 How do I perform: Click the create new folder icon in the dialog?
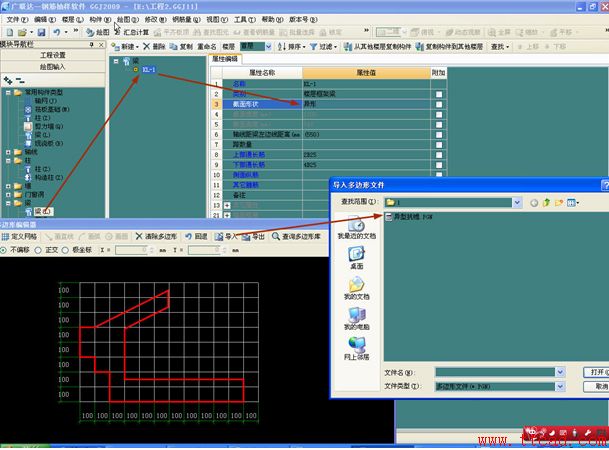point(559,203)
